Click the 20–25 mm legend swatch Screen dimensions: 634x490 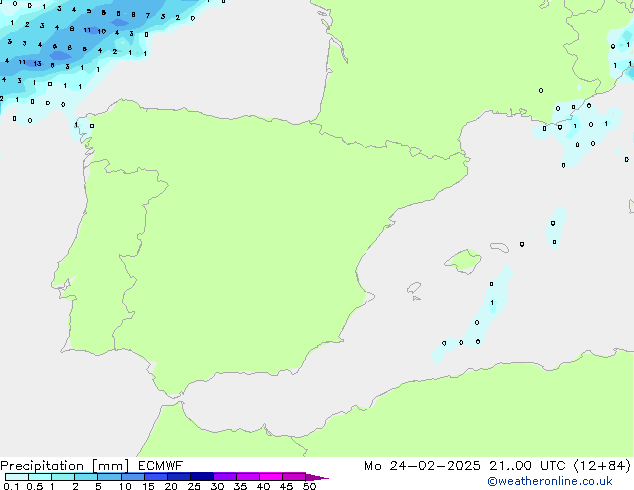[179, 477]
